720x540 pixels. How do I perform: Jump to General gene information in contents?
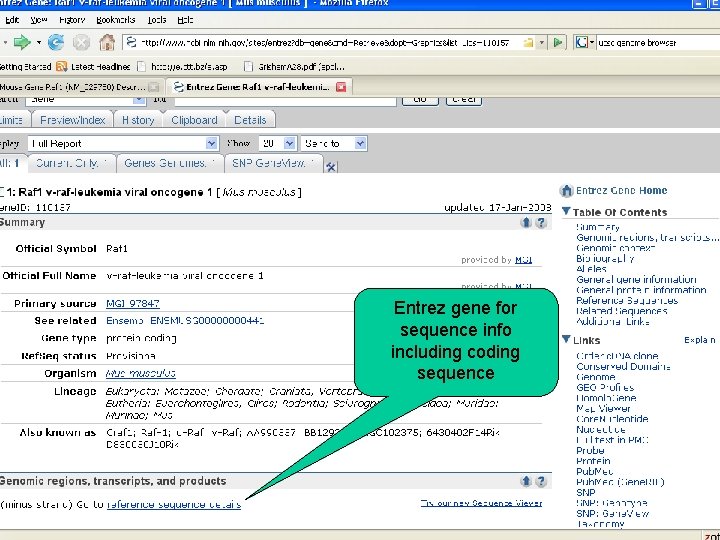(x=636, y=280)
